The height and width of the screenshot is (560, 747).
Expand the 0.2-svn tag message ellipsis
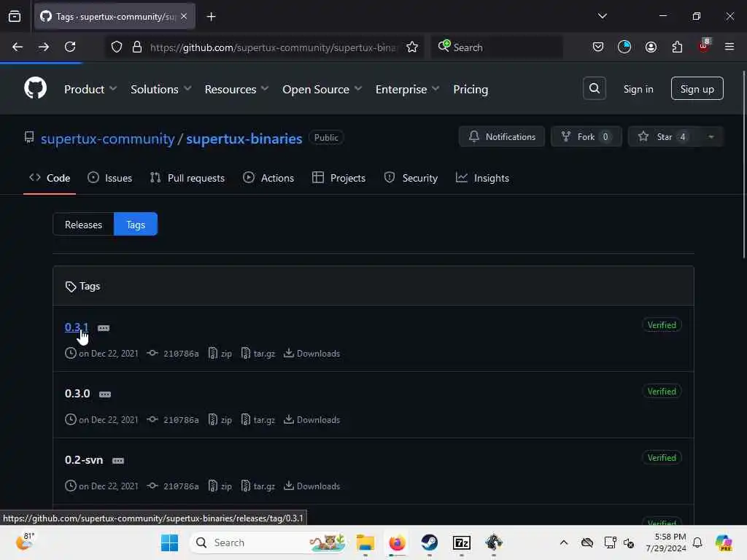click(x=117, y=461)
